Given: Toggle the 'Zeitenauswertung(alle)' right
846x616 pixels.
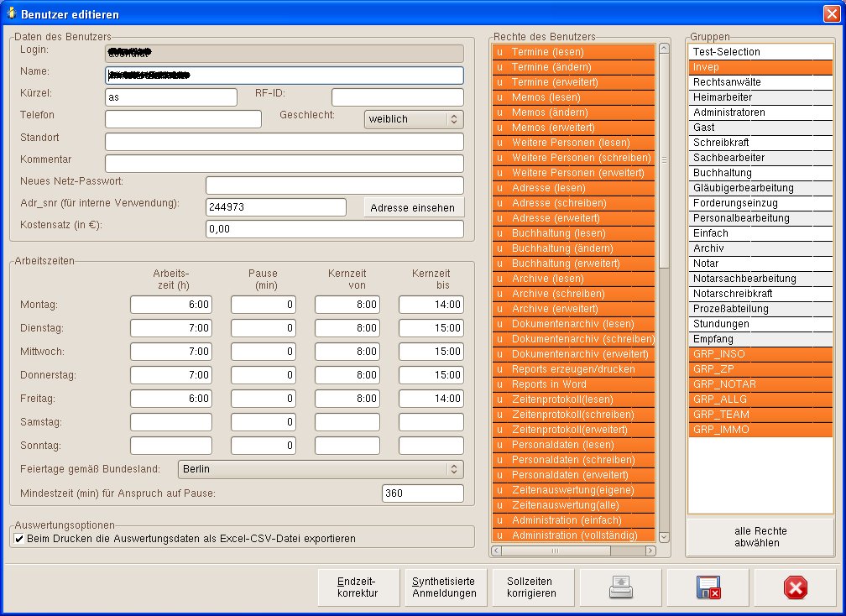Looking at the screenshot, I should tap(573, 505).
